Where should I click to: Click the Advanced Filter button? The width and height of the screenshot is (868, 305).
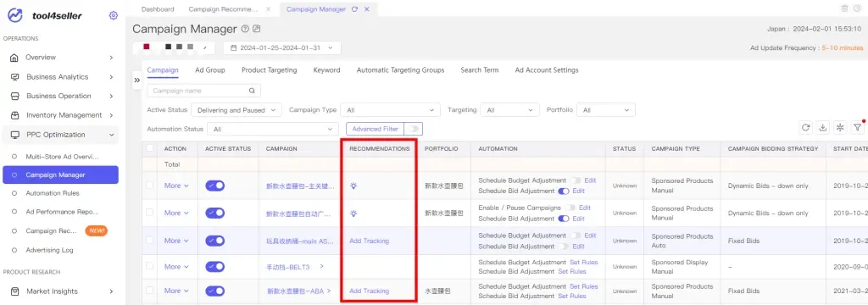376,129
